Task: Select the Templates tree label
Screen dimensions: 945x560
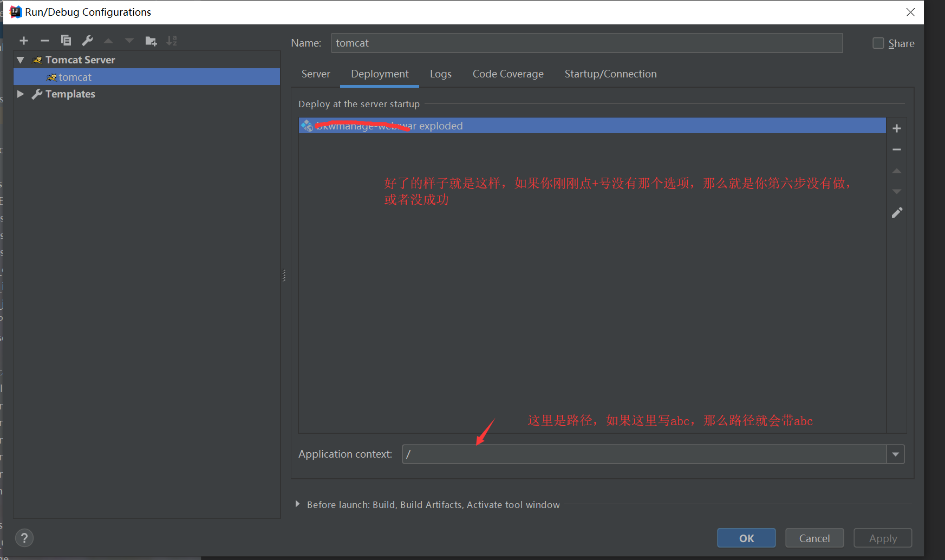Action: (70, 94)
